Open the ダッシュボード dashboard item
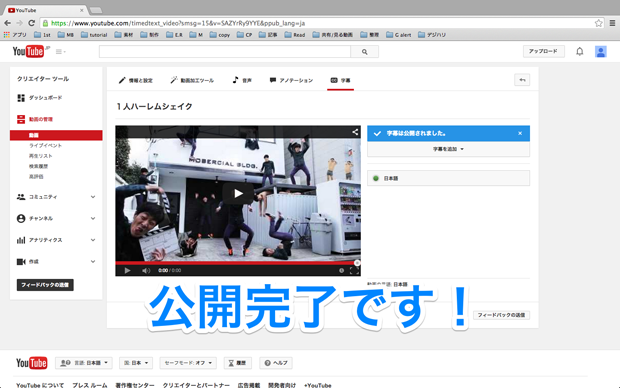 coord(40,98)
